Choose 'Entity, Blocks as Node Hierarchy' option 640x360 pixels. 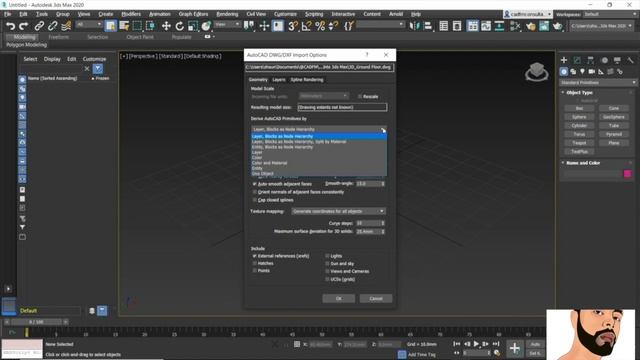click(319, 147)
